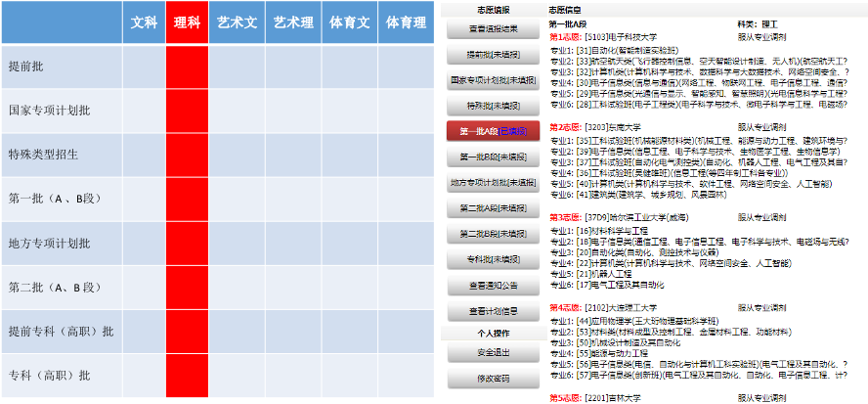Image resolution: width=868 pixels, height=404 pixels.
Task: Click 专业6 [28]工科试验班(电子工程类) line
Action: pos(699,105)
